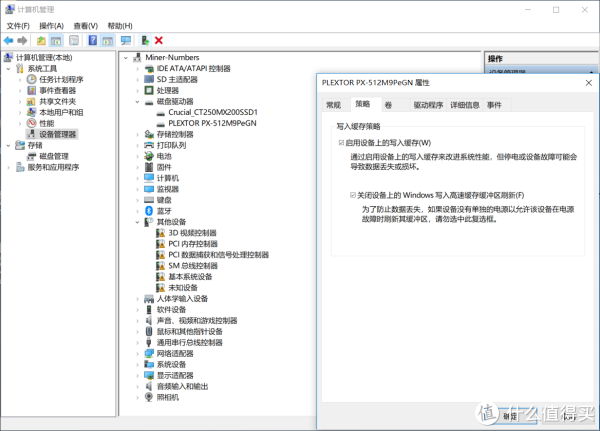This screenshot has width=600, height=431.
Task: Click the update driver toolbar icon
Action: click(x=145, y=40)
